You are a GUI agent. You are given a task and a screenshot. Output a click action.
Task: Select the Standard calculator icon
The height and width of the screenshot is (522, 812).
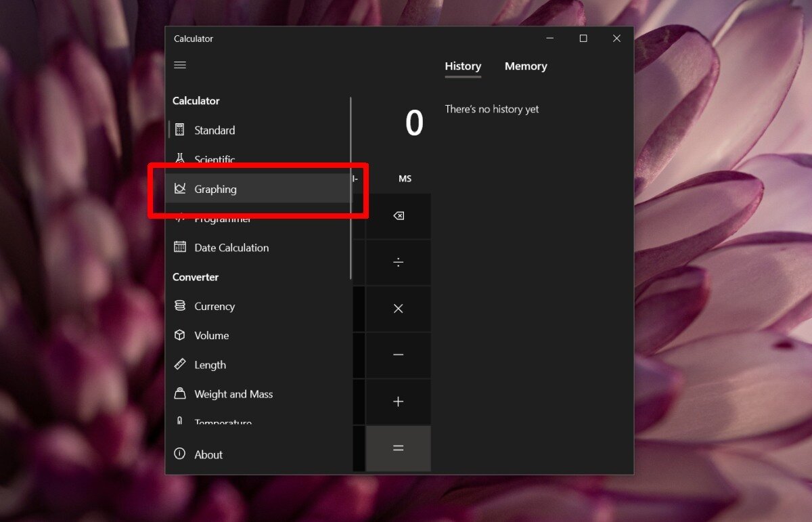coord(179,129)
